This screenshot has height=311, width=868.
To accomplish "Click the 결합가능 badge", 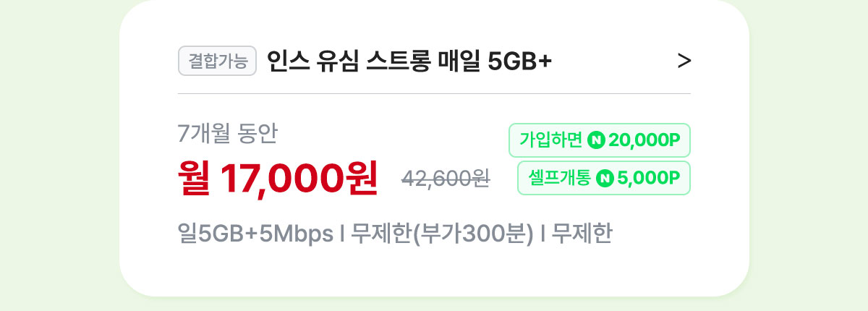I will (x=218, y=61).
